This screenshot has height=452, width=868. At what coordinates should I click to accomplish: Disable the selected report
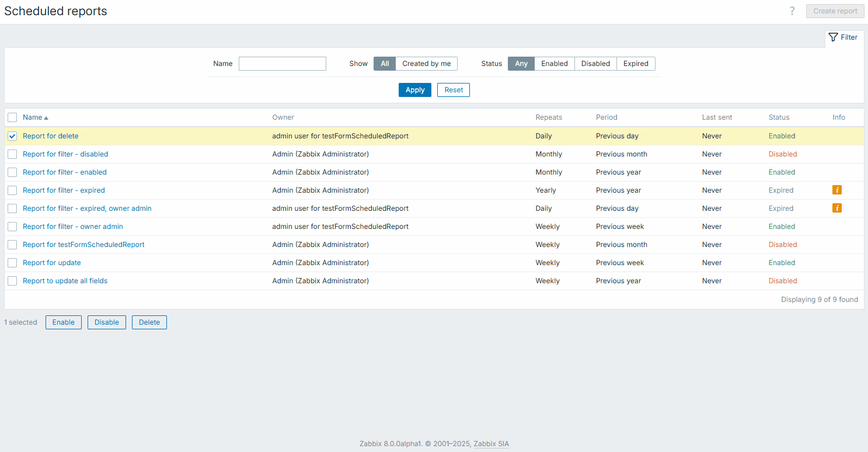point(106,322)
